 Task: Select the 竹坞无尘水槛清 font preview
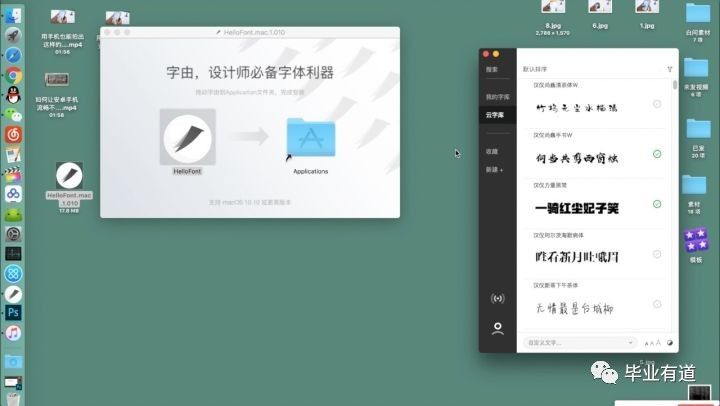577,108
